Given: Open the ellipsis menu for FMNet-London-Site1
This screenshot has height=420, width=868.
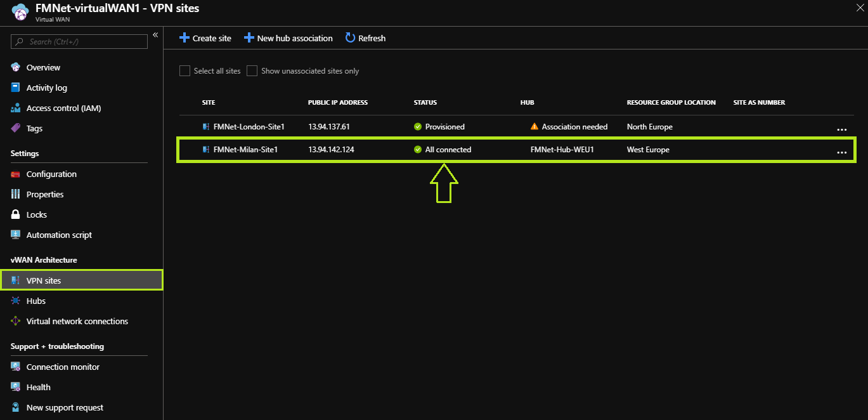Looking at the screenshot, I should 842,129.
